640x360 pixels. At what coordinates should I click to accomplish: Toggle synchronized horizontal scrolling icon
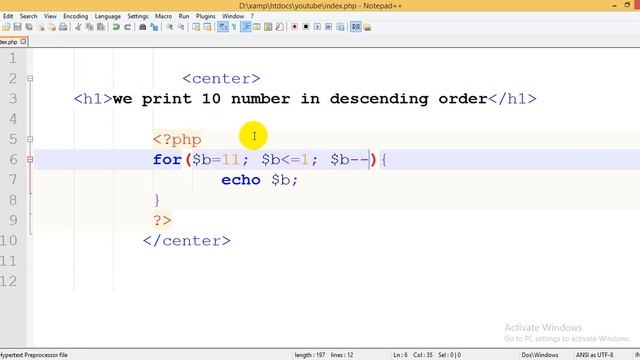(207, 27)
